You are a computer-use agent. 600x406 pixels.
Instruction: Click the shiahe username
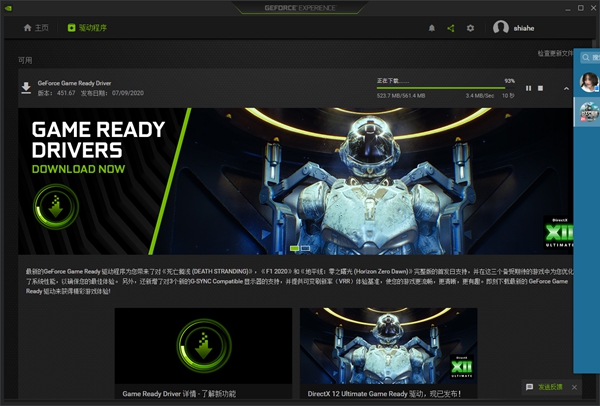point(530,28)
